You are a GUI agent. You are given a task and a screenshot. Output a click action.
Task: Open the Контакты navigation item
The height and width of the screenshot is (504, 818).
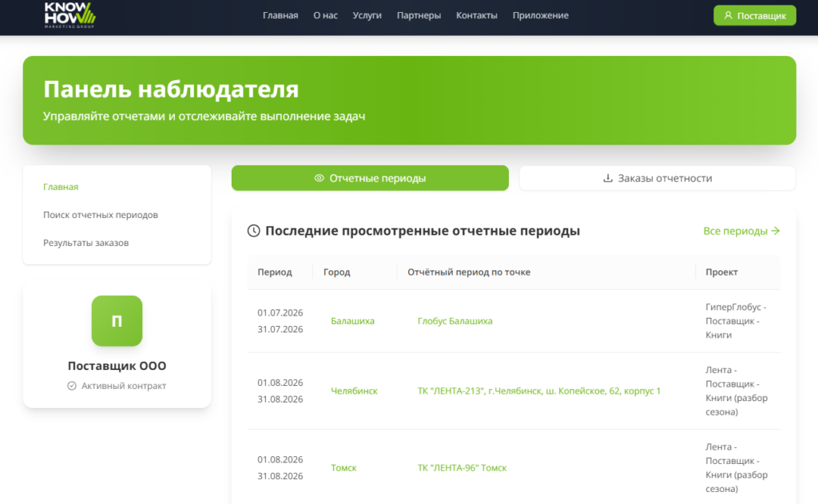(477, 16)
